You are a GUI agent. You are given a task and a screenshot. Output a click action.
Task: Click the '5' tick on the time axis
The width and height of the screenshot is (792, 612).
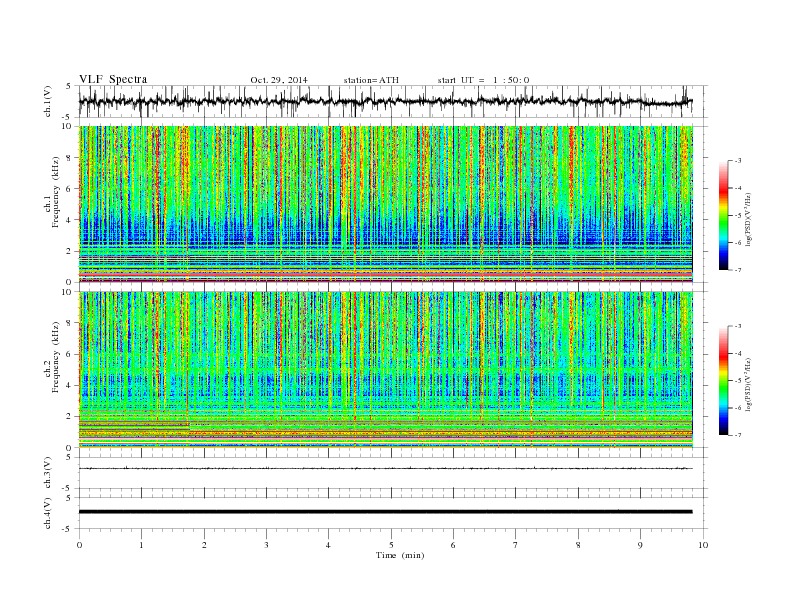[x=391, y=545]
